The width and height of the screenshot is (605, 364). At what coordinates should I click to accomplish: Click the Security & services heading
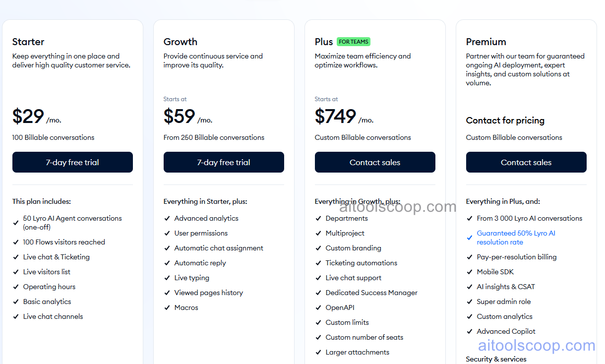pos(496,359)
